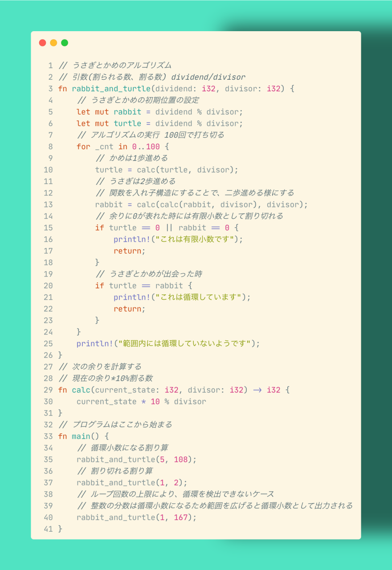Click the number 100 in the loop range
Image resolution: width=392 pixels, height=570 pixels.
(153, 147)
